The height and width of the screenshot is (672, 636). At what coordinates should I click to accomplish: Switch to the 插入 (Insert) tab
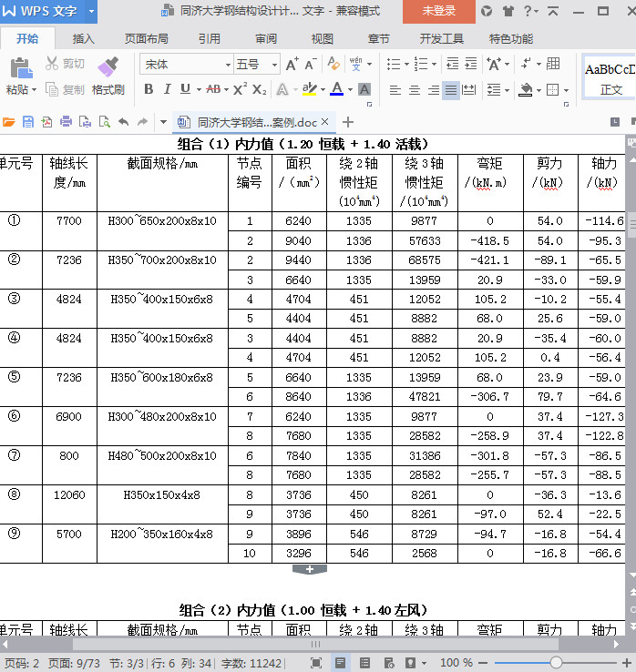[x=83, y=39]
